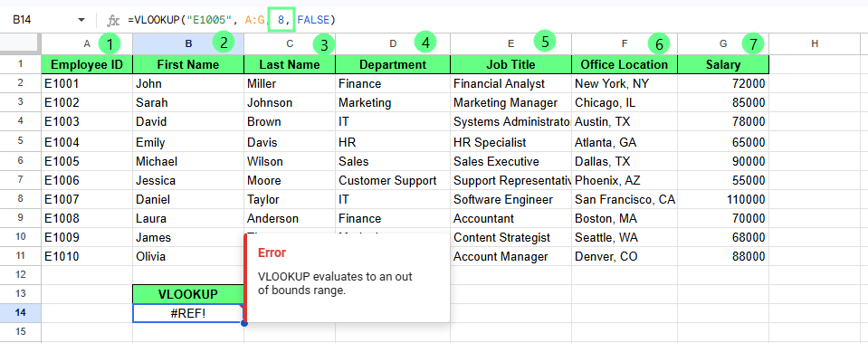Select the New York, NY location cell

click(625, 83)
